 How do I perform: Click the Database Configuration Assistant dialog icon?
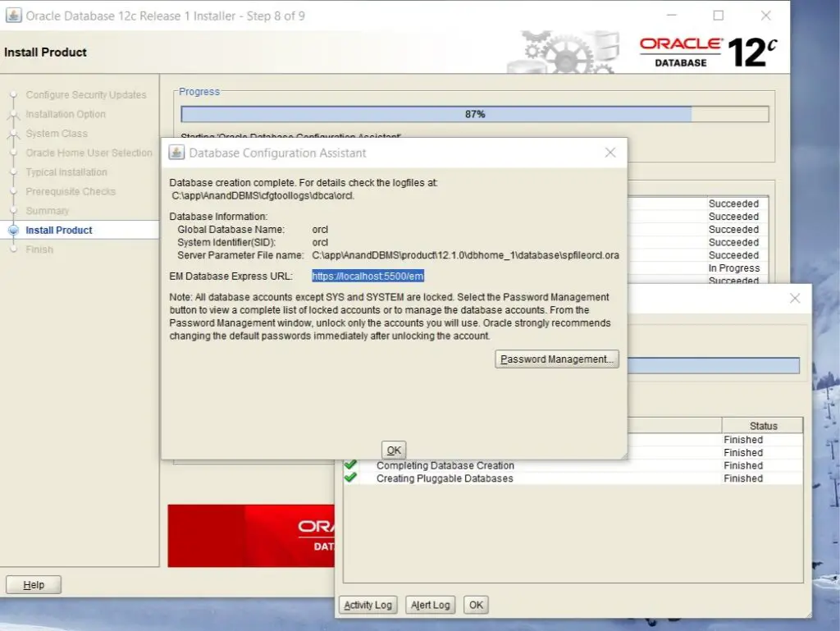coord(176,153)
